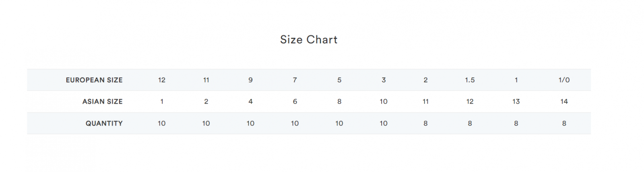This screenshot has height=172, width=644.
Task: Click Asian size 14 cell
Action: (564, 102)
